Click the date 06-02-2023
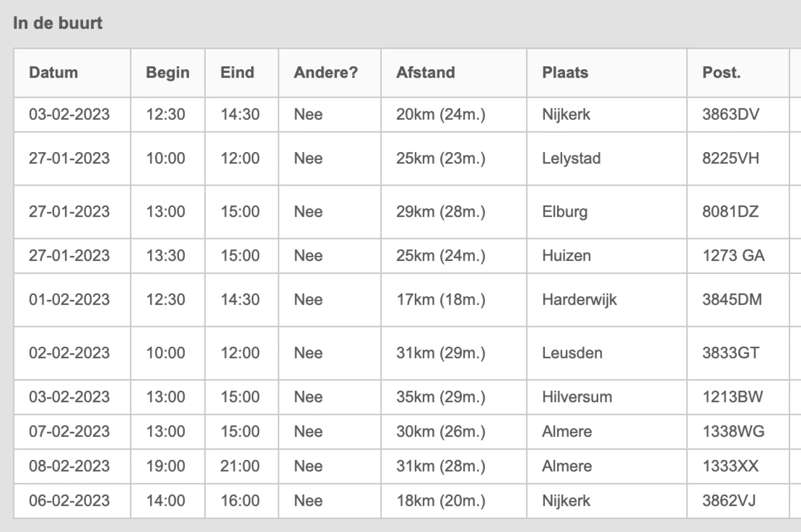Screen dimensions: 801x532 (69, 501)
